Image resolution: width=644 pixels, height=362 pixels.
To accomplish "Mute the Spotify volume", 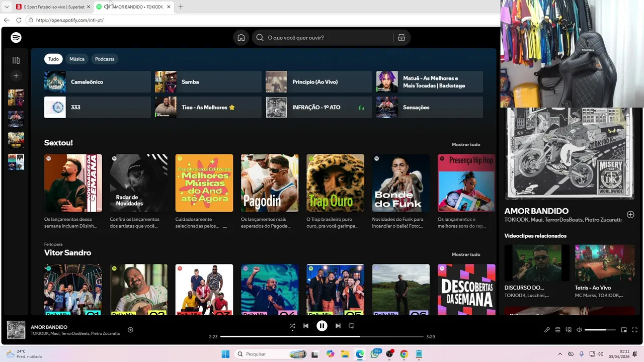I will click(x=579, y=330).
